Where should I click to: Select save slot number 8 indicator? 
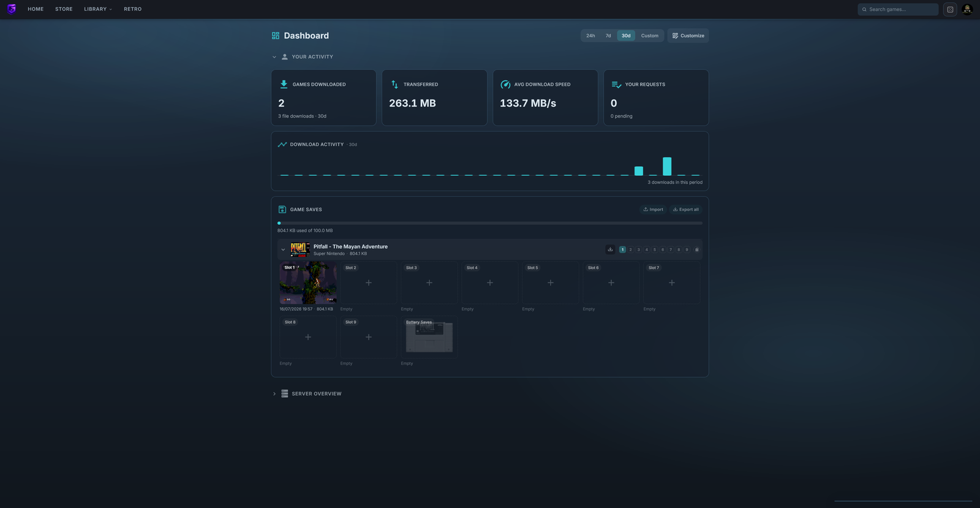pyautogui.click(x=679, y=249)
